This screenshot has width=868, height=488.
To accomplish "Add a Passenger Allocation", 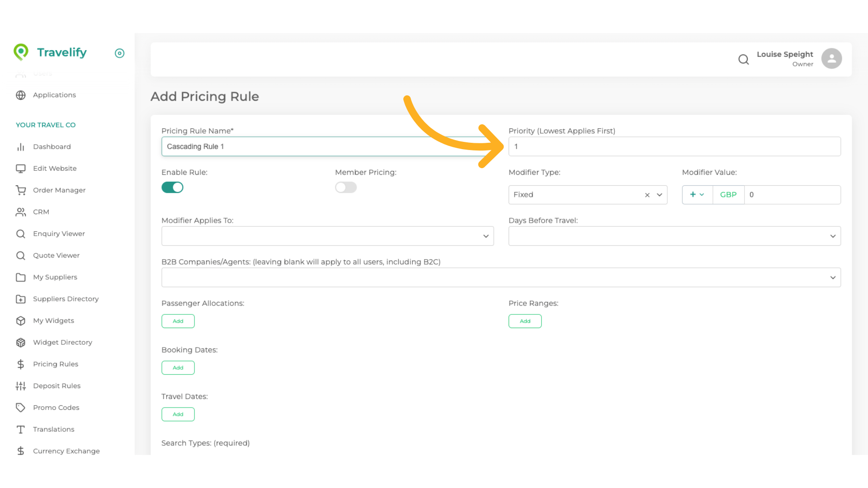I will coord(178,321).
